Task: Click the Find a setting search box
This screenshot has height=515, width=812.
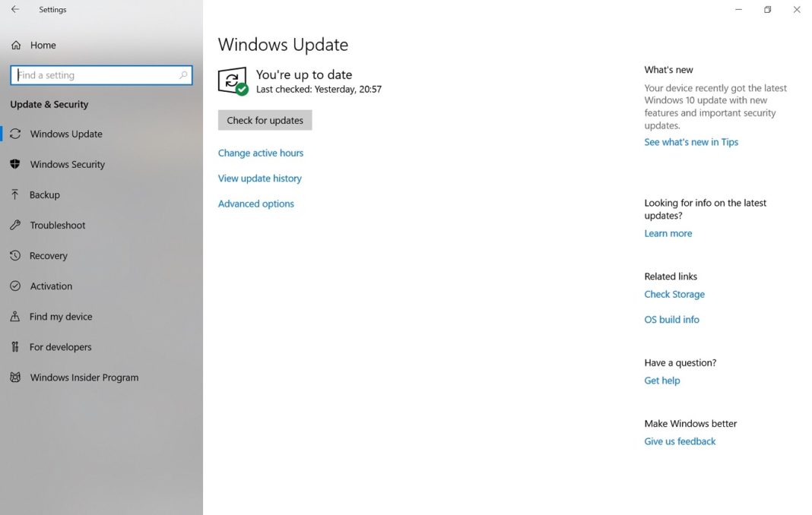Action: (x=101, y=74)
